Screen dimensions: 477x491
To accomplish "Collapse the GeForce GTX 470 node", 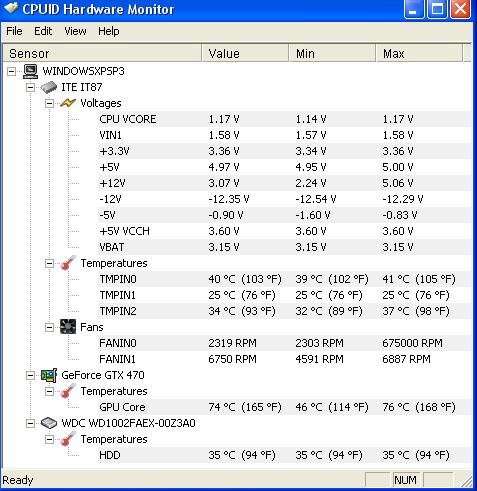I will pyautogui.click(x=30, y=375).
